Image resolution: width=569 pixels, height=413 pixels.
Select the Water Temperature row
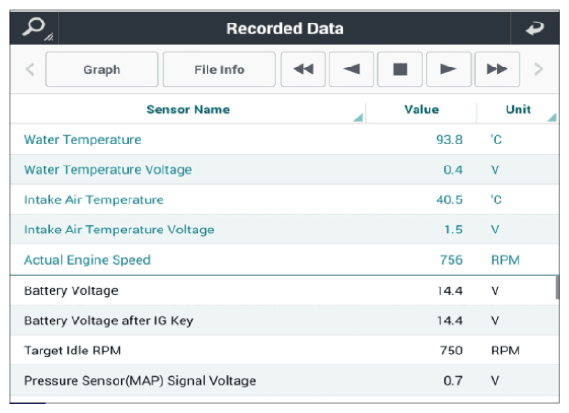285,140
